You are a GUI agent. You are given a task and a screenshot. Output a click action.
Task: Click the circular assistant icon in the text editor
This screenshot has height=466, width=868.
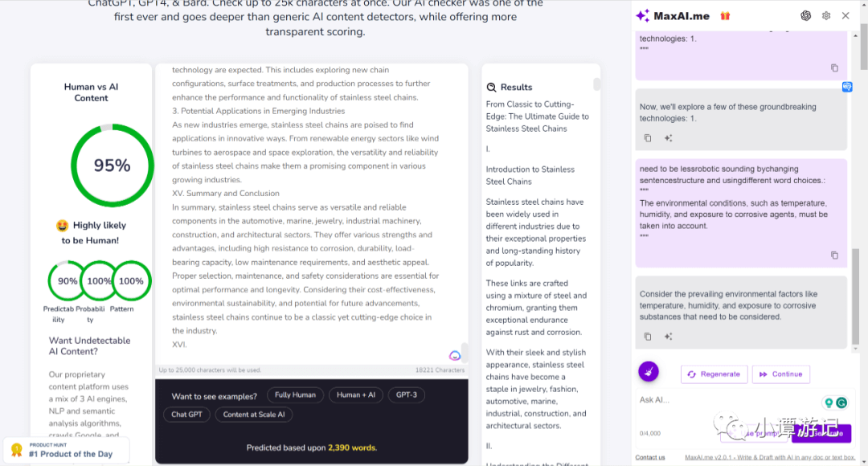pyautogui.click(x=454, y=355)
